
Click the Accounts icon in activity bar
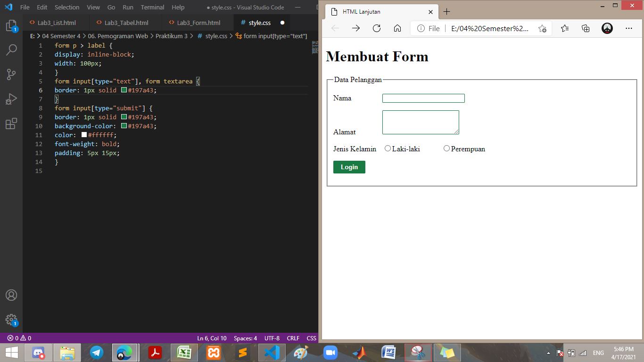click(11, 295)
